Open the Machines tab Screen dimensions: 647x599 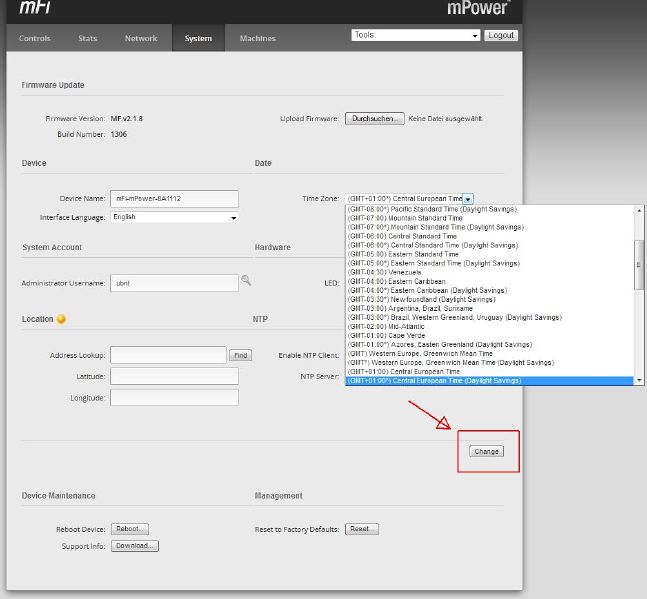pos(257,39)
